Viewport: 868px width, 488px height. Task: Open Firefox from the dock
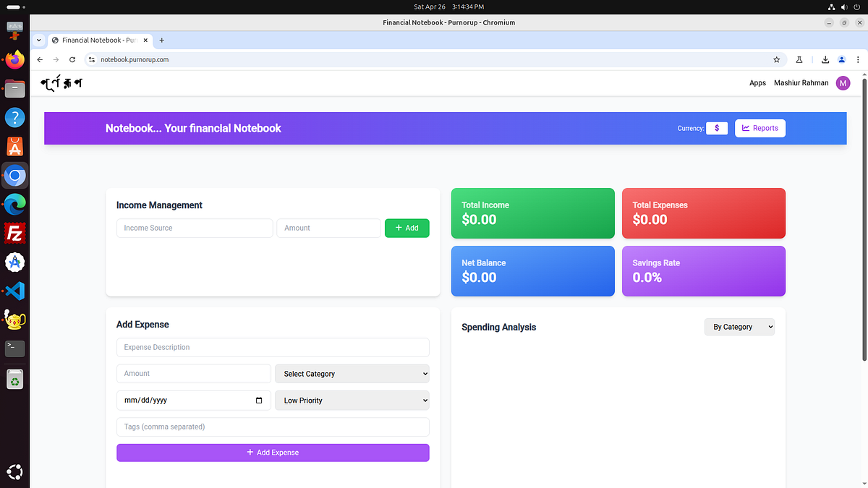coord(14,59)
